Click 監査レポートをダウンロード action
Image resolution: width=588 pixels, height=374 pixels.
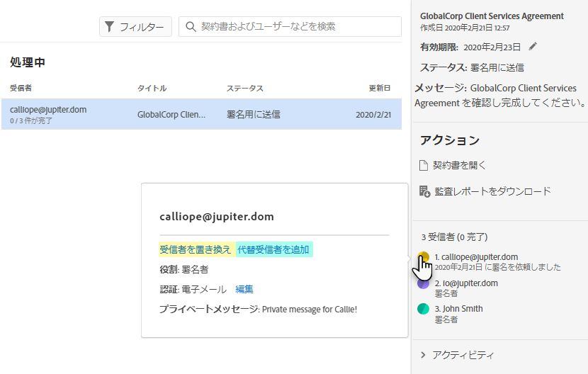(x=492, y=191)
